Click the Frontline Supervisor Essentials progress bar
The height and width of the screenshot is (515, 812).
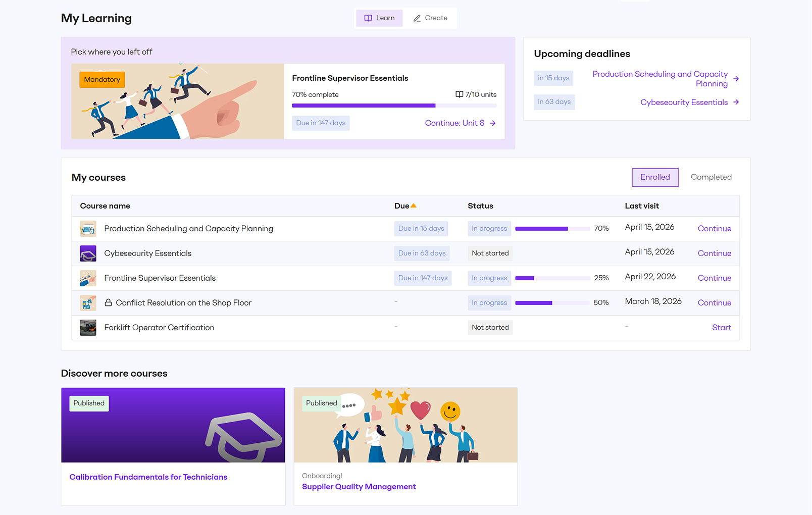pos(552,278)
